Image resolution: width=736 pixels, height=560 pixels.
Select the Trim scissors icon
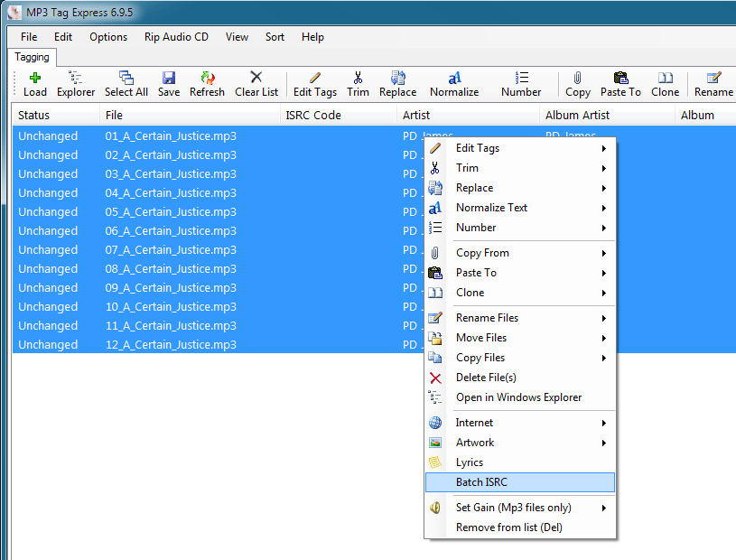358,83
